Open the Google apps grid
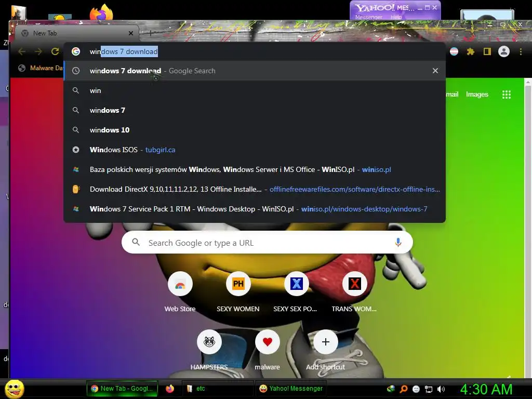Viewport: 532px width, 399px height. pos(506,95)
